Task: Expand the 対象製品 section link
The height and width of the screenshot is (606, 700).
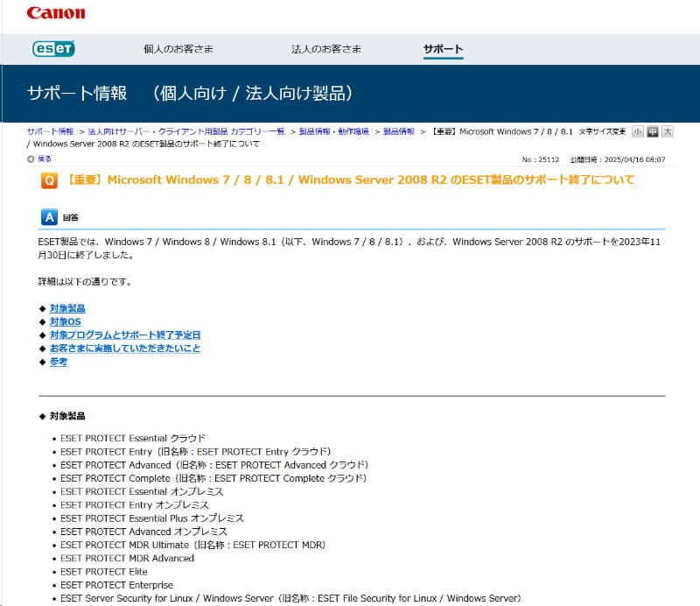Action: [x=68, y=308]
